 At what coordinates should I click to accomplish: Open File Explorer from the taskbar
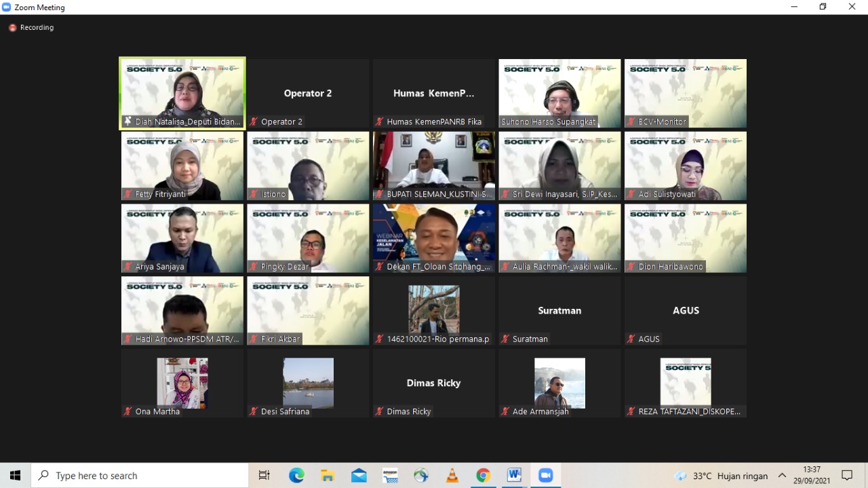click(x=328, y=475)
